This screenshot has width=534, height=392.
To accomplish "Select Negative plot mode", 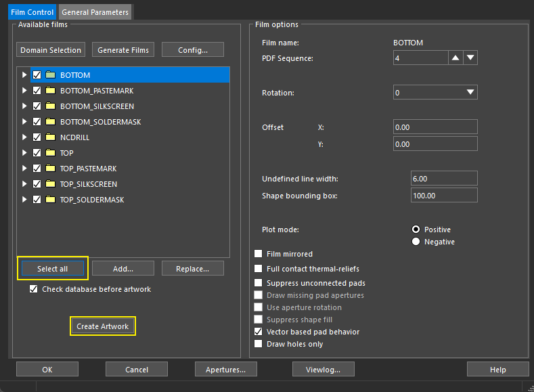I will coord(416,242).
